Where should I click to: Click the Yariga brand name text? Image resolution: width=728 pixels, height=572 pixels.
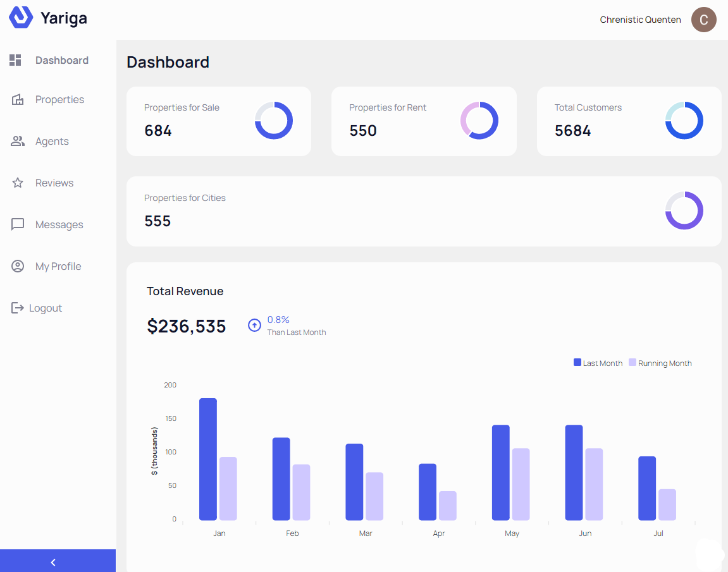[64, 18]
